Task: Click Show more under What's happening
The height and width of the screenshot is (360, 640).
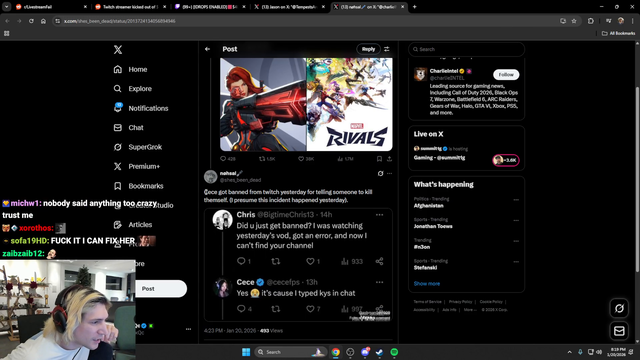Action: tap(427, 284)
